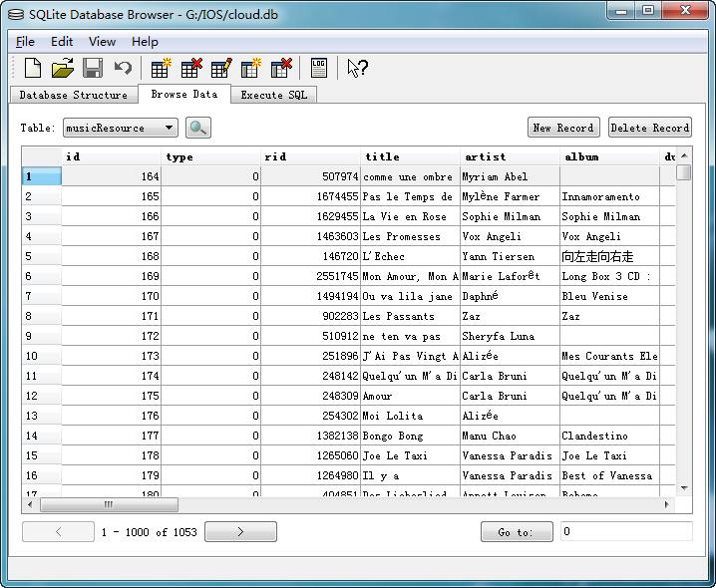Open the File menu
The height and width of the screenshot is (588, 716).
click(x=25, y=42)
